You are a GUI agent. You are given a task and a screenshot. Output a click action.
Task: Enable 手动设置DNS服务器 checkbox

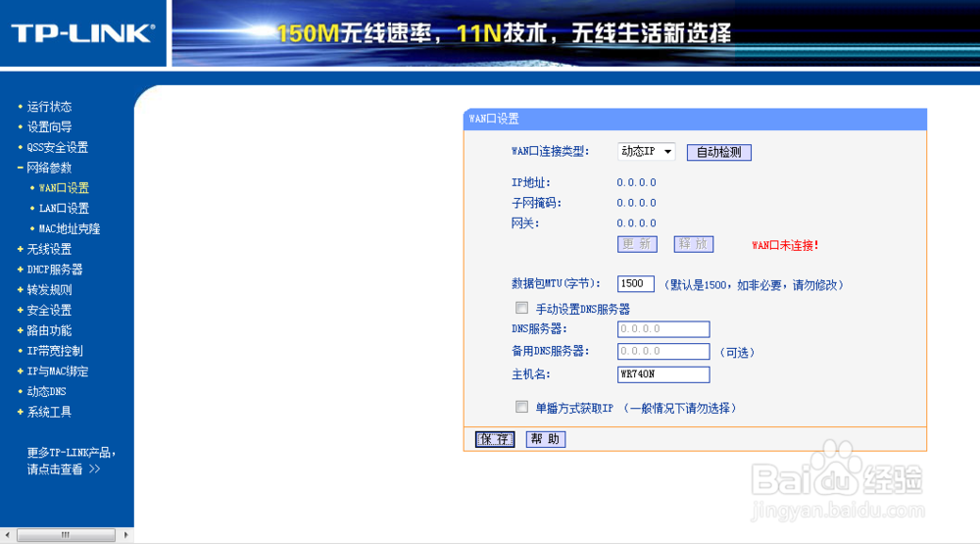(522, 308)
